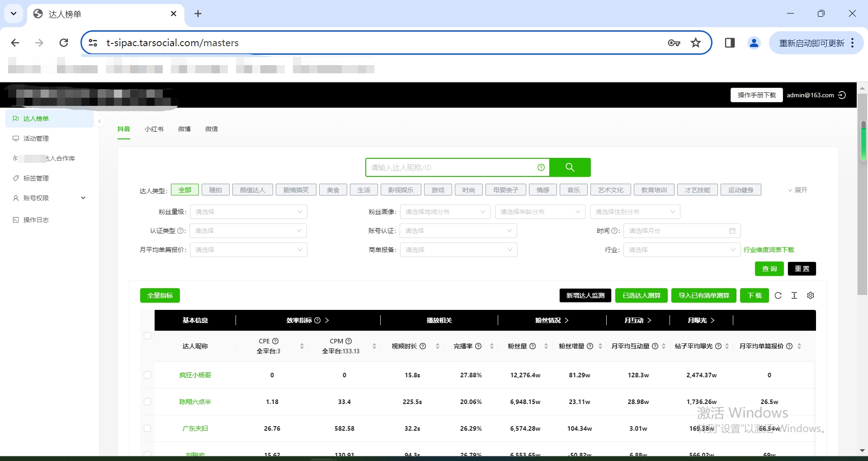Screen dimensions: 868x461
Task: Sort by CPM column arrows
Action: pyautogui.click(x=374, y=346)
